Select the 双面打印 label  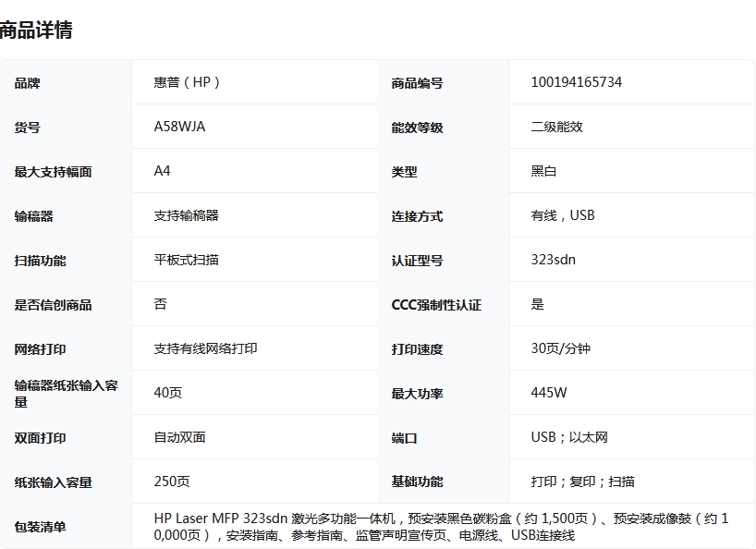[x=40, y=438]
